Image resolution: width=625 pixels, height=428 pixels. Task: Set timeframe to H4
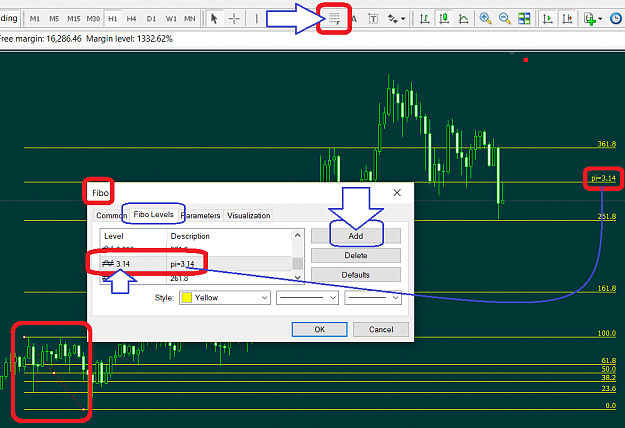click(132, 18)
